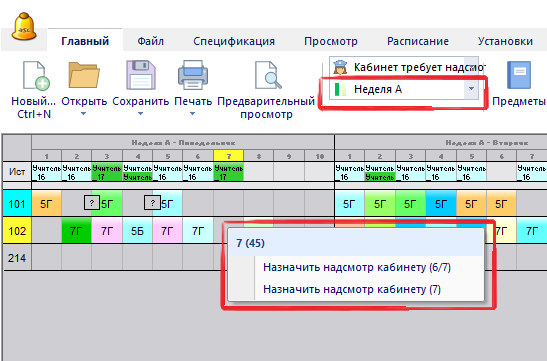Screen dimensions: 547x361
Task: Print with the Печать printer icon
Action: tap(193, 75)
